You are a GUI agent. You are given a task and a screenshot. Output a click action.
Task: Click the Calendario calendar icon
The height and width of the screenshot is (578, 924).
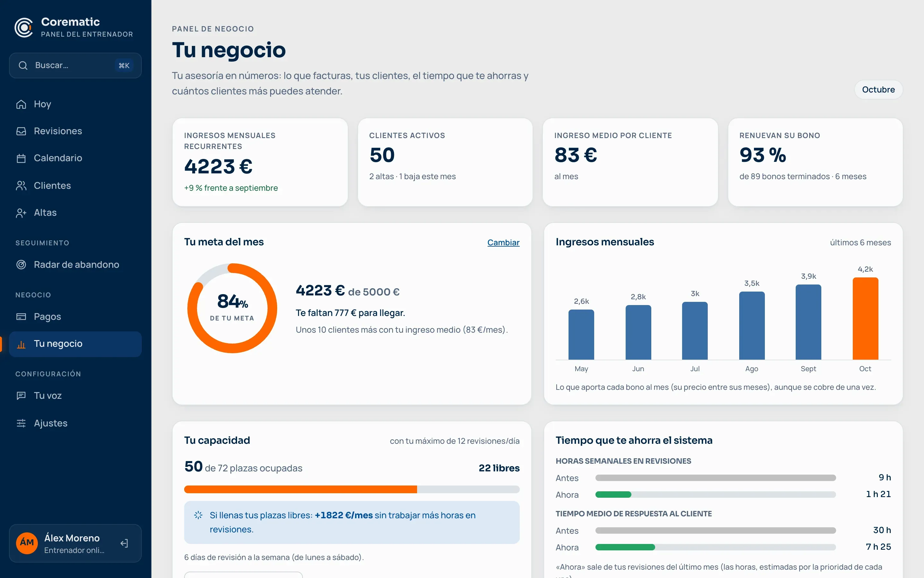[x=21, y=158]
